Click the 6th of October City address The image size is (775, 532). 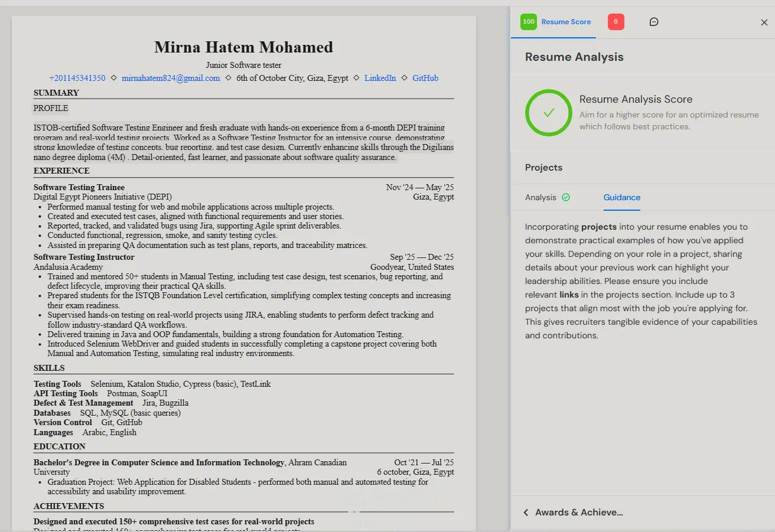point(292,78)
